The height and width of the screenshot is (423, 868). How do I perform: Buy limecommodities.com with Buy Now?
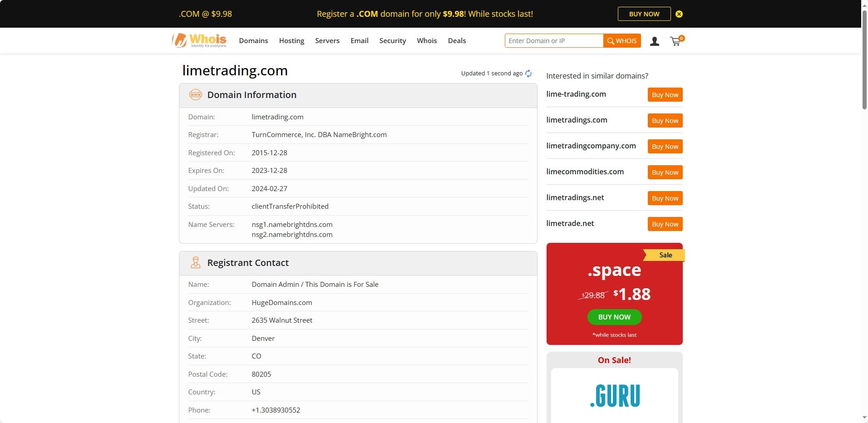click(x=665, y=172)
